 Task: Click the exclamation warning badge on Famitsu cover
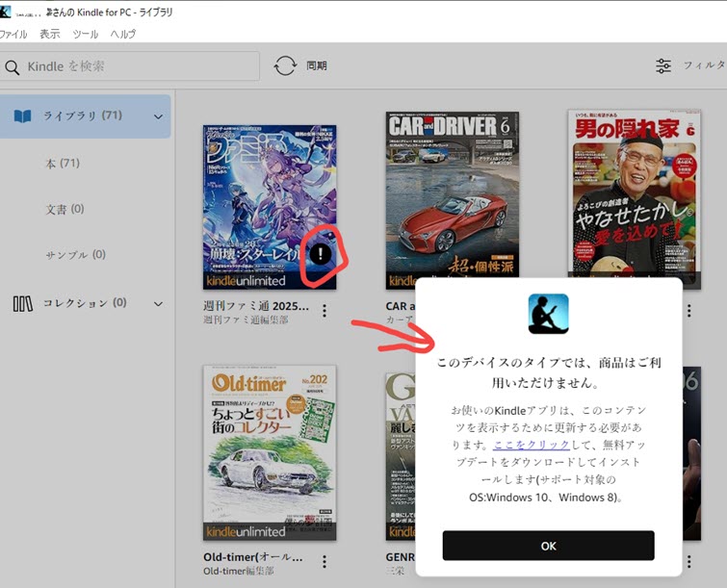[321, 253]
